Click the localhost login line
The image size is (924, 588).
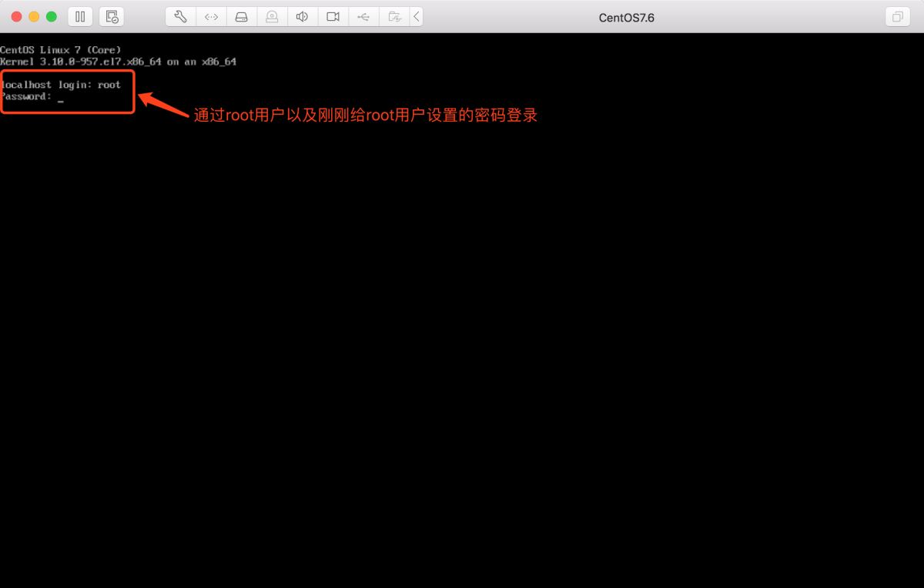pyautogui.click(x=60, y=85)
